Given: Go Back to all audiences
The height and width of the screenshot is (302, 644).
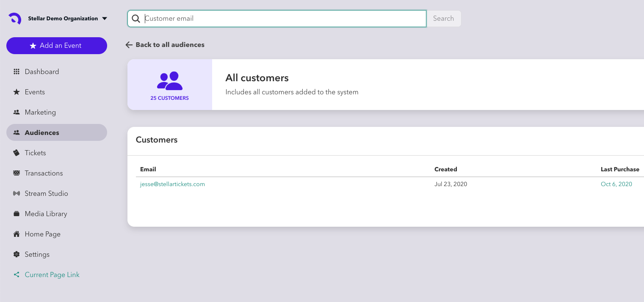Looking at the screenshot, I should pos(170,45).
